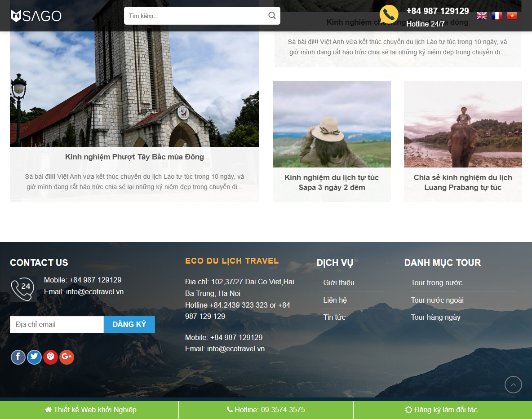Open the Pinterest icon

coord(50,357)
